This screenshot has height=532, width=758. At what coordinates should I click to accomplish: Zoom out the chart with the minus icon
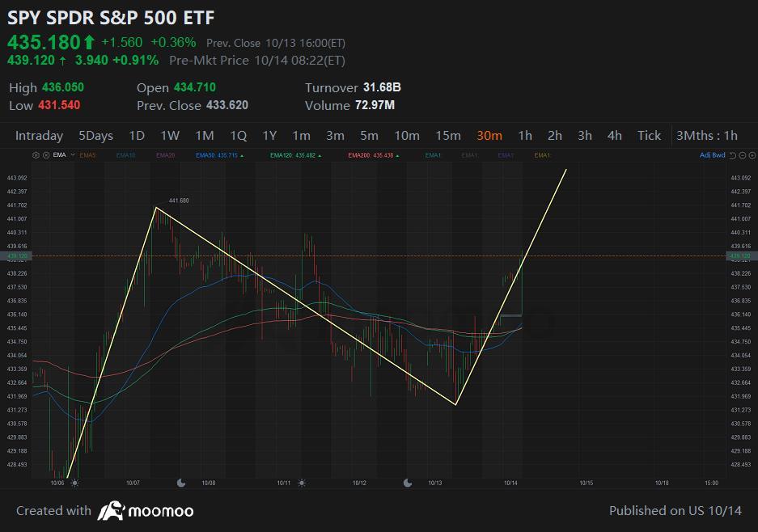point(742,155)
